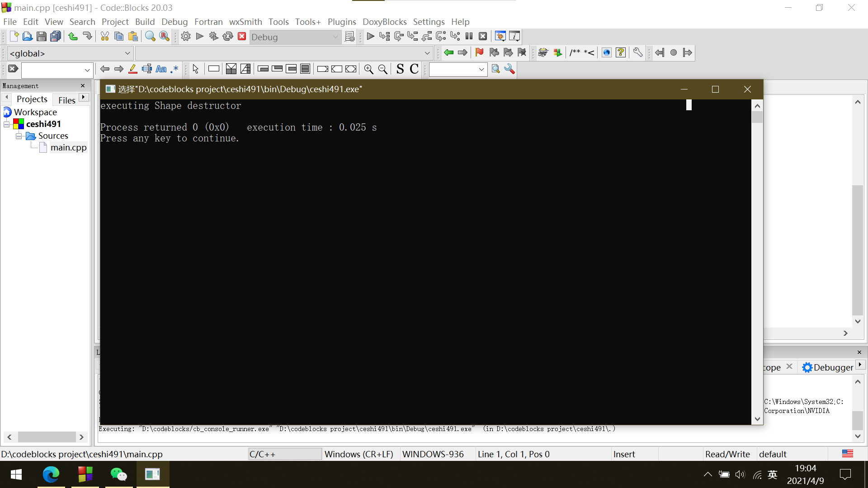The width and height of the screenshot is (868, 488).
Task: Select main.cpp in the project tree
Action: (68, 148)
